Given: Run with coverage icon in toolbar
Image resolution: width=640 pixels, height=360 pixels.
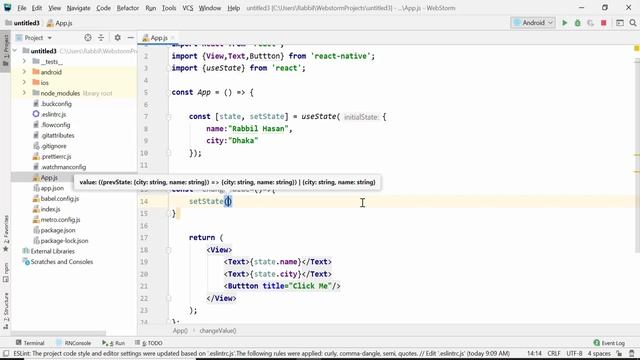Looking at the screenshot, I should (591, 23).
